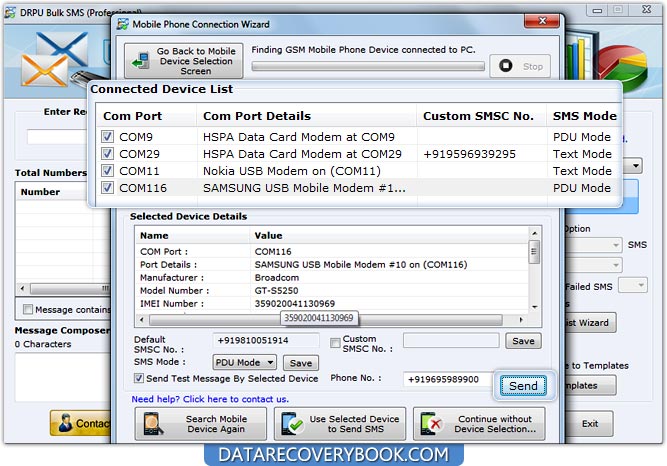667x466 pixels.
Task: Click the Send test message button
Action: click(x=523, y=386)
